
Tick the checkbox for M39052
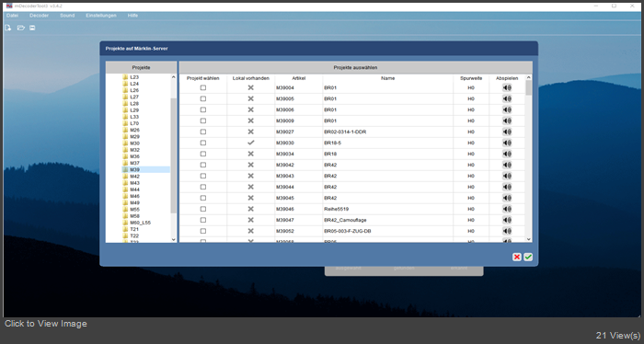click(203, 231)
